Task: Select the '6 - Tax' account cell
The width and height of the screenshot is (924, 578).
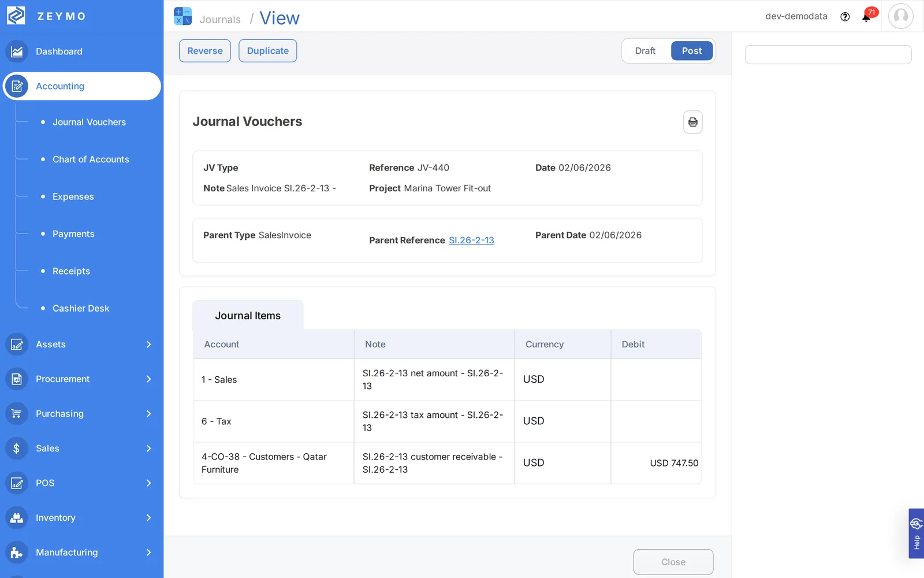Action: click(274, 421)
